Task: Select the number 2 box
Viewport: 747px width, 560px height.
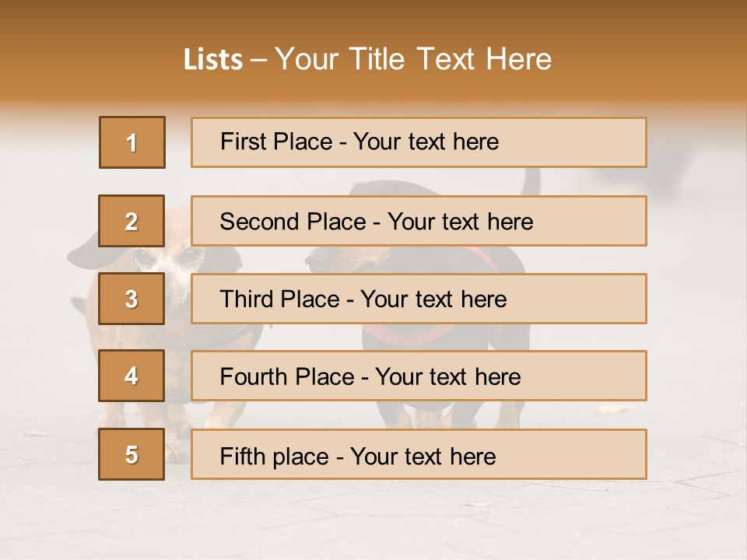Action: pyautogui.click(x=132, y=221)
